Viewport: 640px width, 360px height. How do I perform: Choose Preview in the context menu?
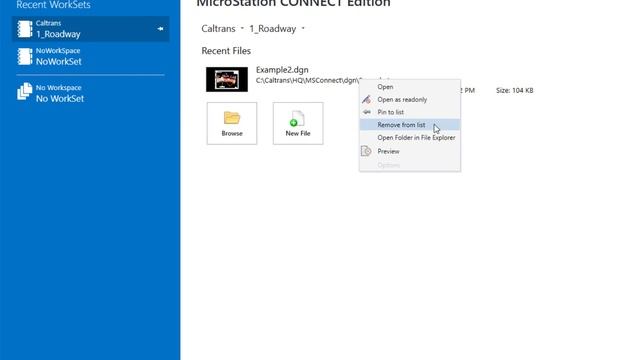tap(410, 151)
